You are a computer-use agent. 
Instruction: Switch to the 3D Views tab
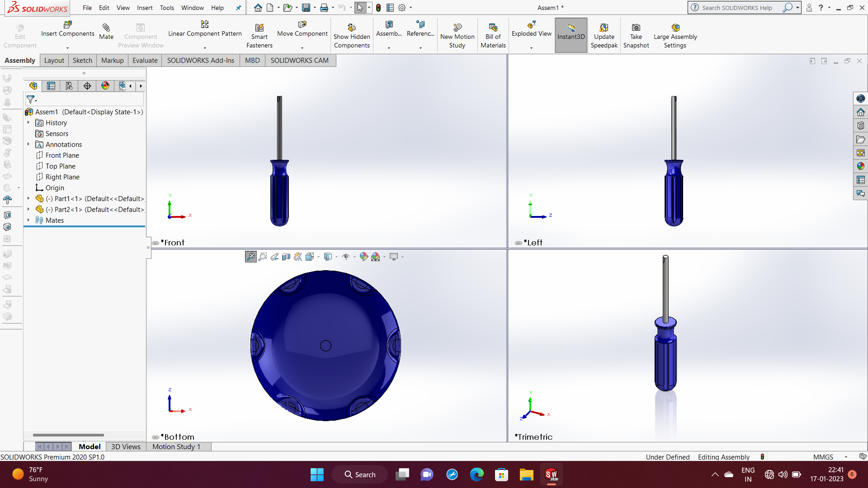126,447
